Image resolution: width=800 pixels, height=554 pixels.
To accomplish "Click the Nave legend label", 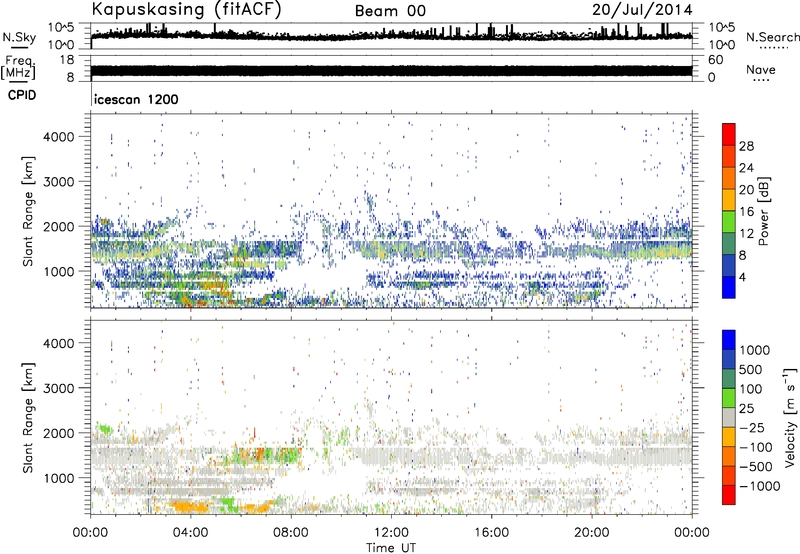I will tap(761, 70).
